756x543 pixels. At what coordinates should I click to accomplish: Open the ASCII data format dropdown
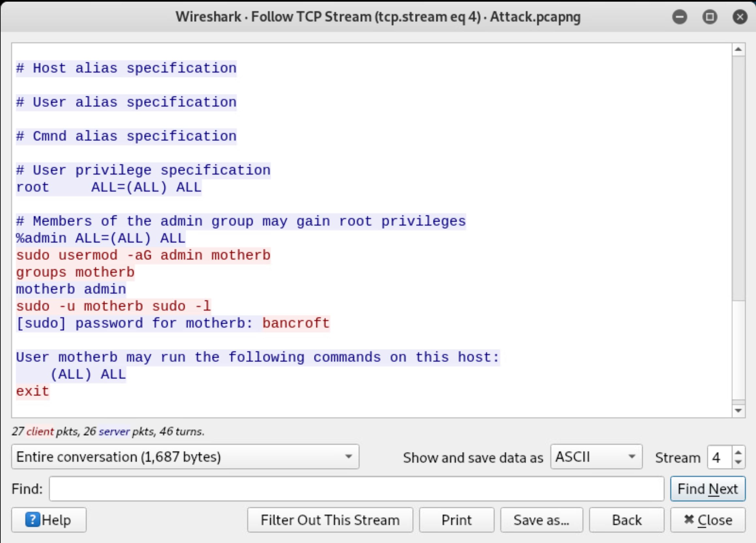(596, 457)
